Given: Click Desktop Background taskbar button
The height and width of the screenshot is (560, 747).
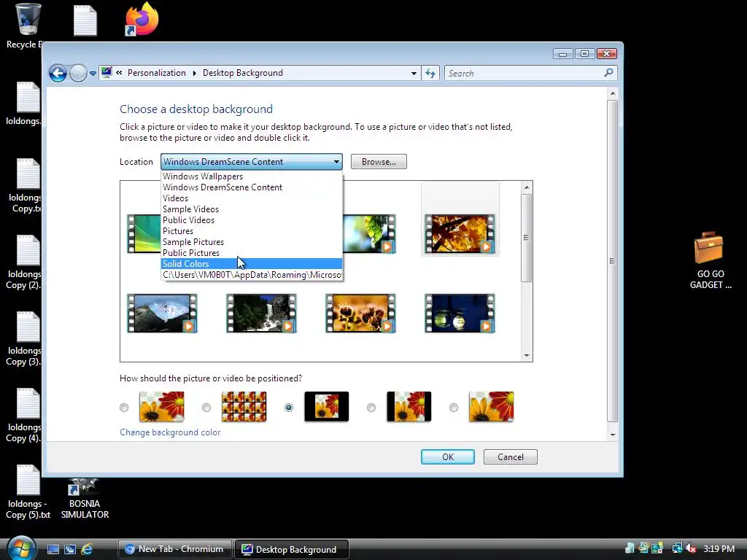Looking at the screenshot, I should pyautogui.click(x=292, y=549).
